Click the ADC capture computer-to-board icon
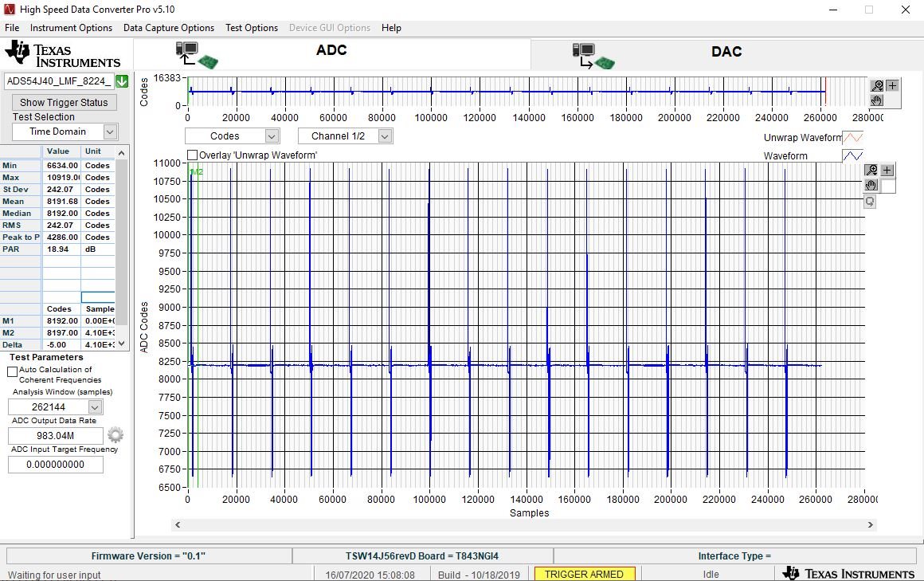This screenshot has height=581, width=924. (197, 55)
